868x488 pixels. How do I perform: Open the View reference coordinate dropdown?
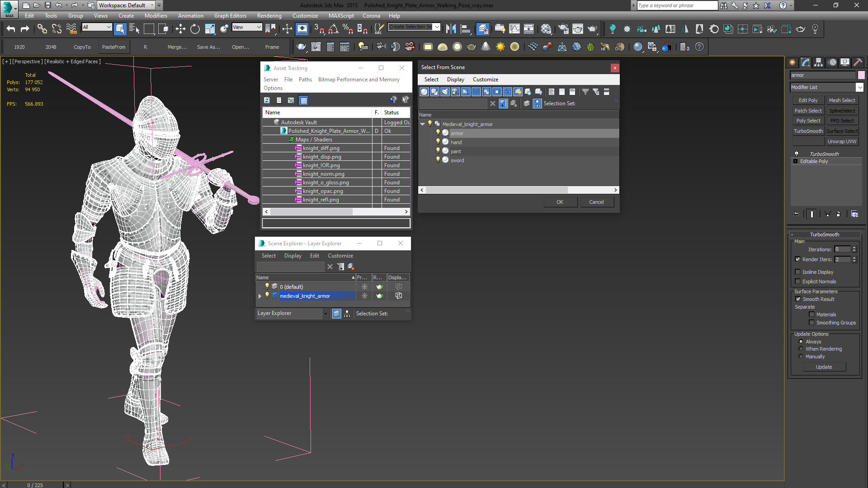click(x=247, y=27)
